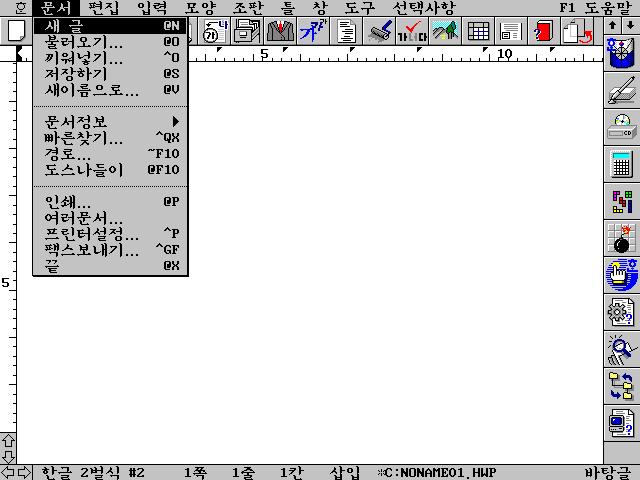Screen dimensions: 640x480
Task: Choose 저장하기 in the menu
Action: [x=110, y=73]
